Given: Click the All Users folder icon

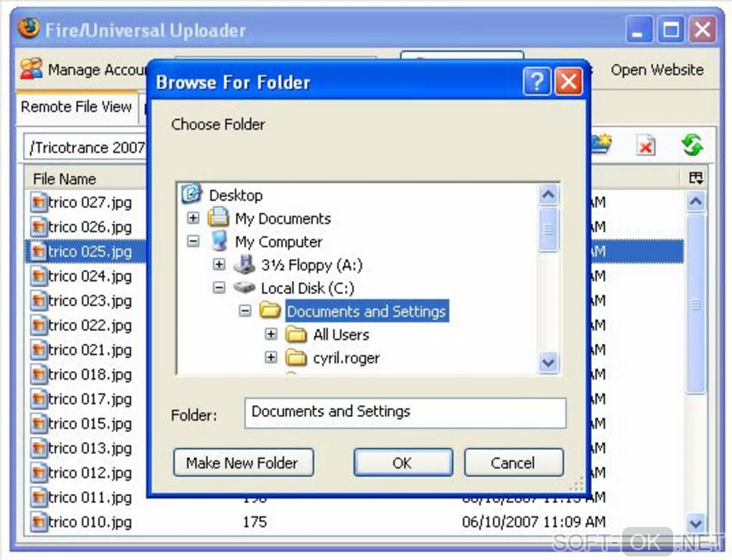Looking at the screenshot, I should (x=296, y=335).
